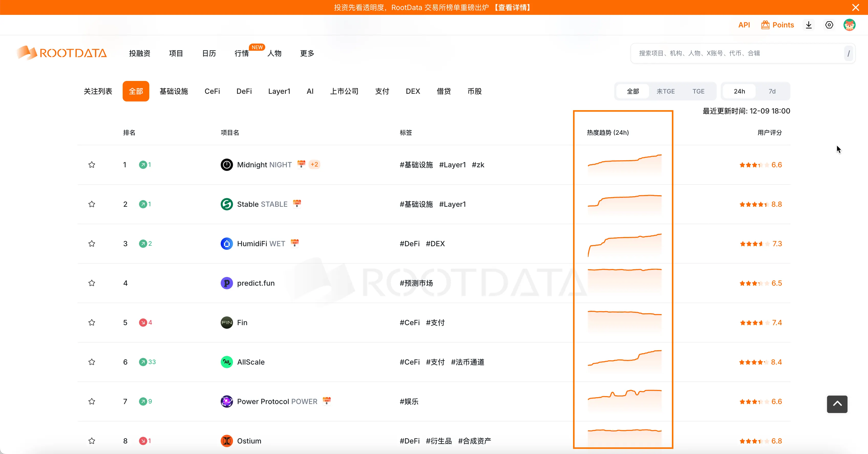Click the Points gift icon

point(765,25)
